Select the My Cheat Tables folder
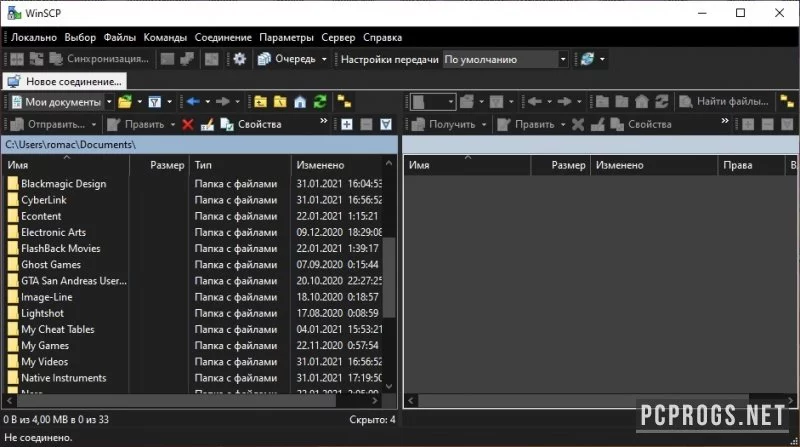 [x=58, y=329]
